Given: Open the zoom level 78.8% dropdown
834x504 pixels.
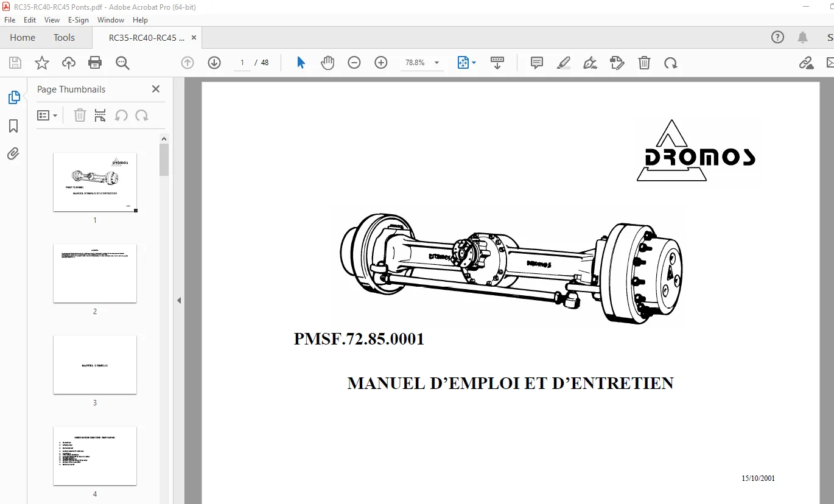Looking at the screenshot, I should coord(436,63).
